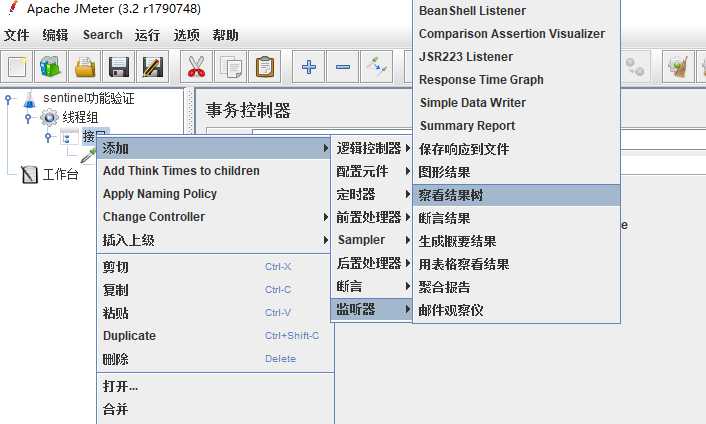Click the gear icon of 线程组
This screenshot has height=424, width=706.
click(49, 117)
